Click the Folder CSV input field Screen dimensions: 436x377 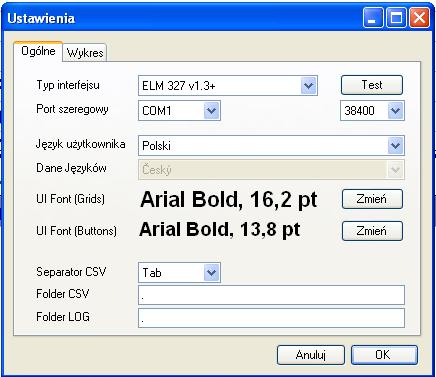tap(271, 295)
